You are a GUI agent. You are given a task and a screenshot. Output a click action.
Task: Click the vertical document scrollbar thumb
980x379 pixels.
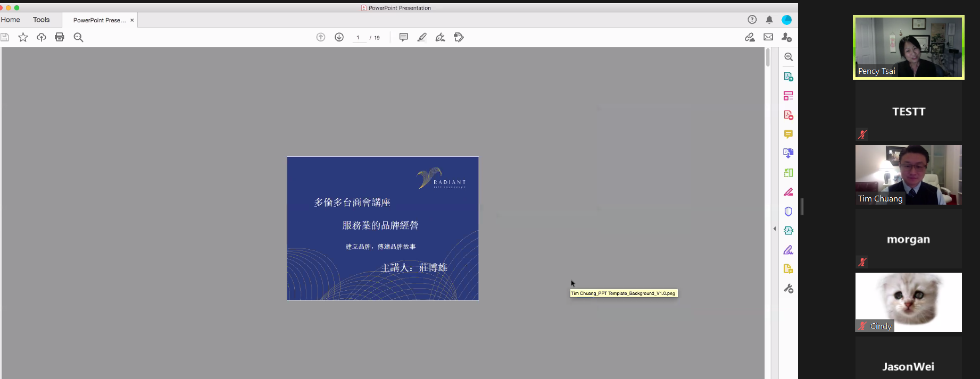pyautogui.click(x=768, y=57)
